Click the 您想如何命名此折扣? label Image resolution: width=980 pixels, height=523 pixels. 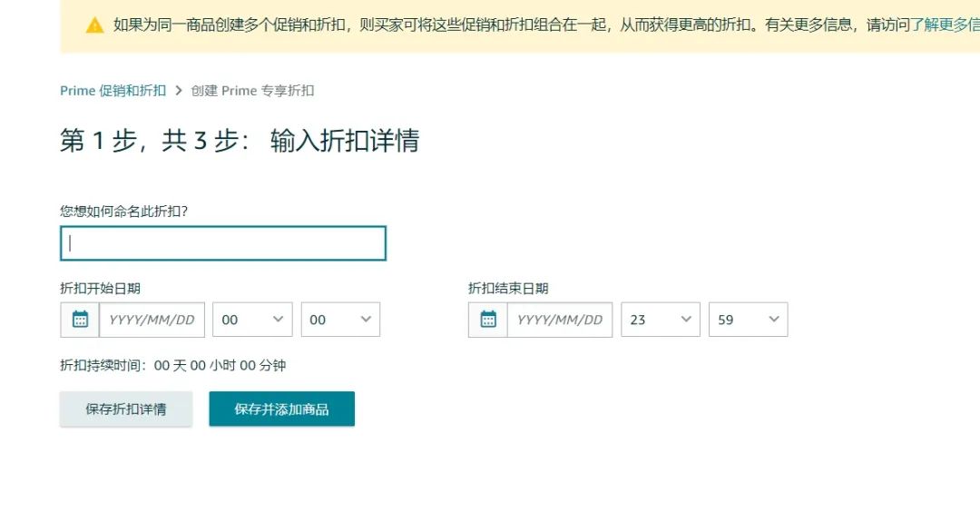pyautogui.click(x=123, y=212)
